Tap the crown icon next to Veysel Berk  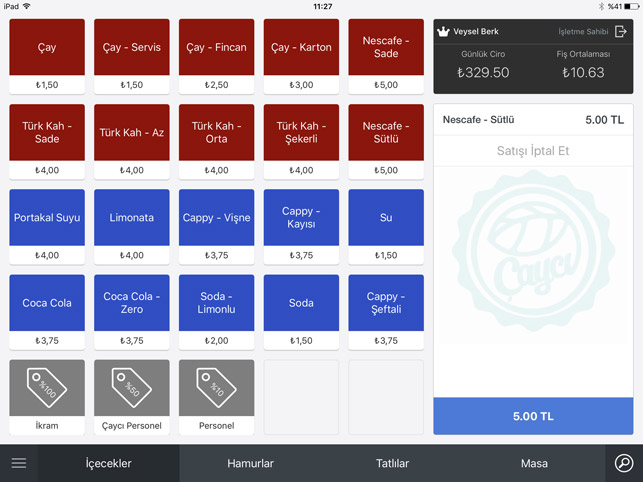443,32
